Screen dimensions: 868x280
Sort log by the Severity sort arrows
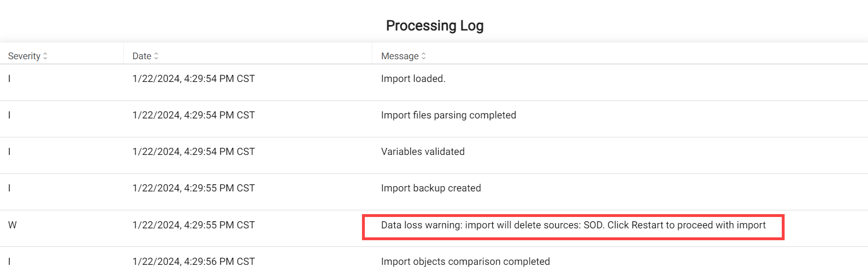45,56
